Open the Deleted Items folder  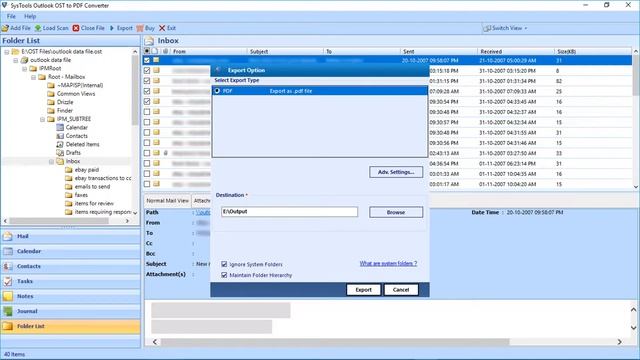[x=82, y=144]
